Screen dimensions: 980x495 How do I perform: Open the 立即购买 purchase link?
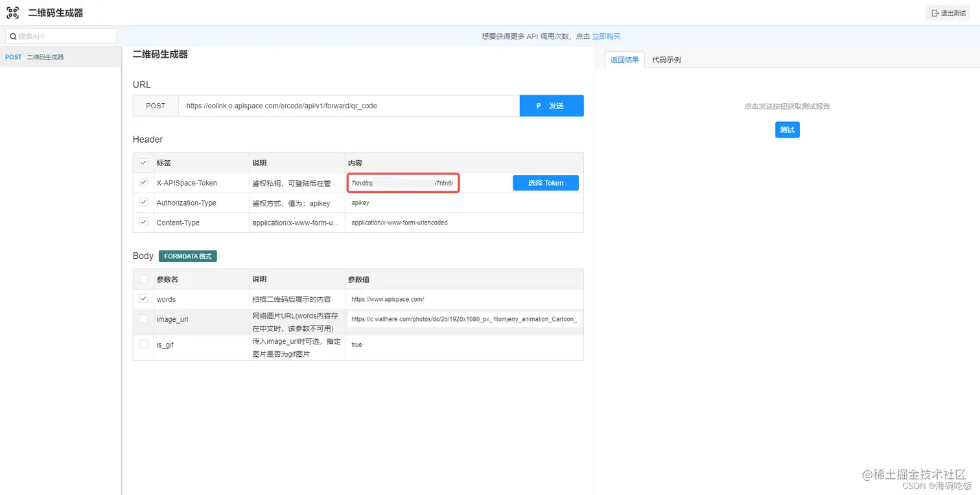607,36
